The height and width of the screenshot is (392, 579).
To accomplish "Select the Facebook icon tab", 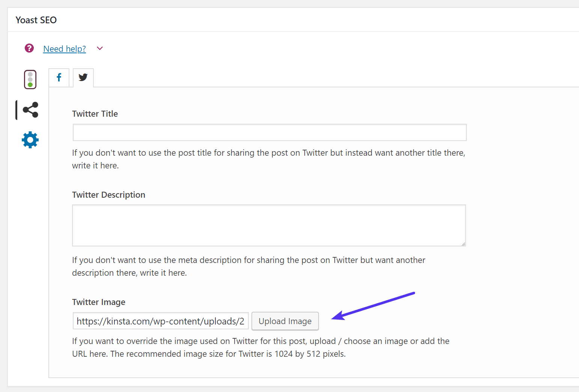I will [59, 78].
